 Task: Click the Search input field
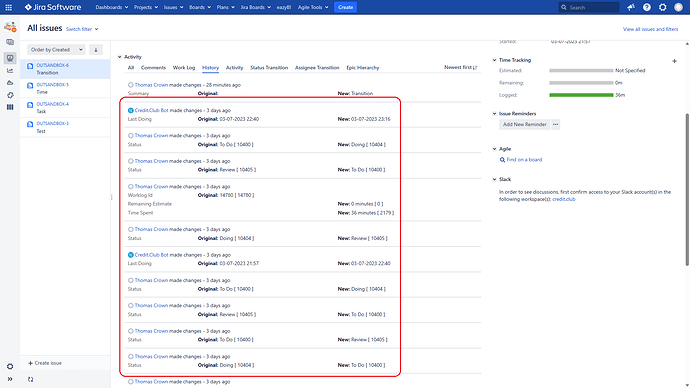(589, 7)
